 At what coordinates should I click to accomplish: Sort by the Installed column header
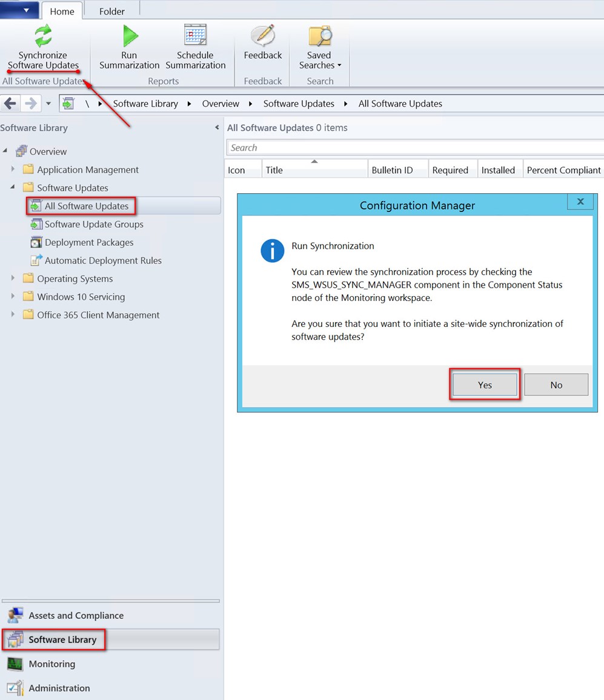500,170
